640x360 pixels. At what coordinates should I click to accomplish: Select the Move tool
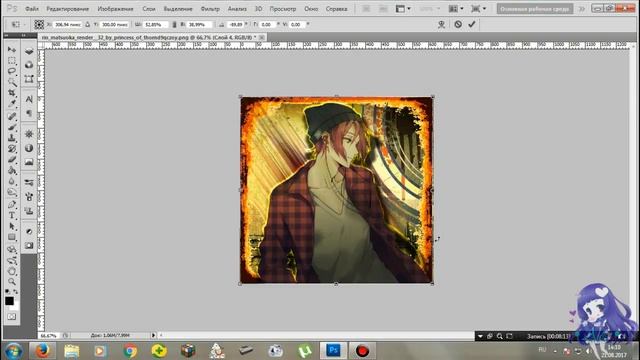[x=11, y=50]
